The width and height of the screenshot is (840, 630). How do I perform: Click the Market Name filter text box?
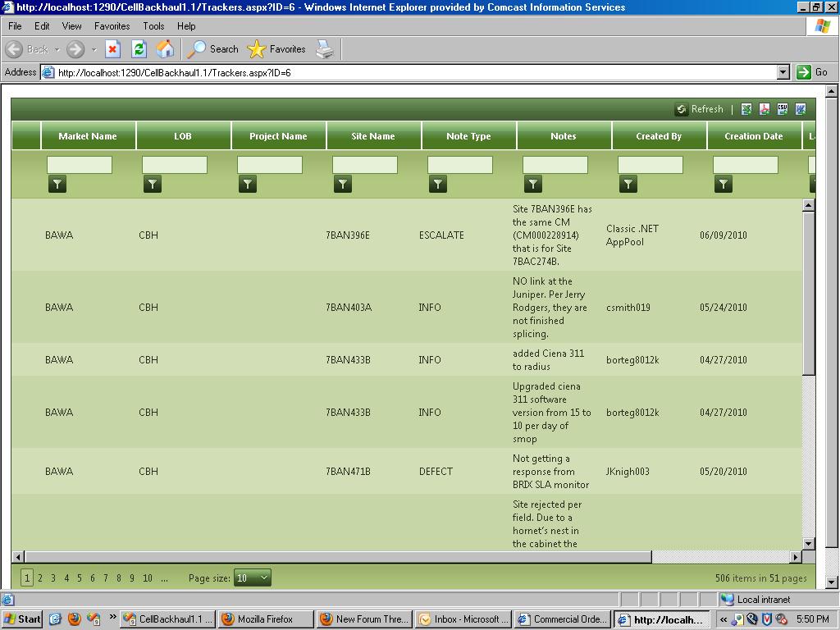[80, 164]
